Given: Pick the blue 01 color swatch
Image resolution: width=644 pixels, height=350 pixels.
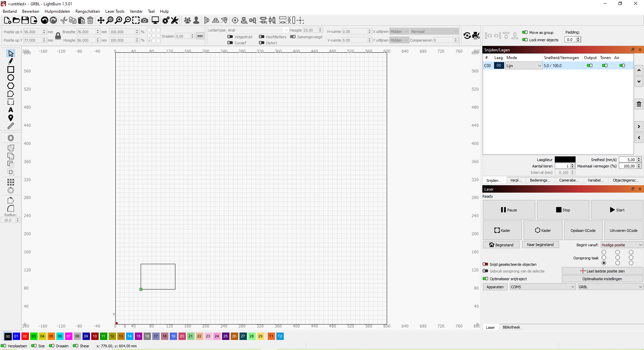Looking at the screenshot, I should point(16,336).
